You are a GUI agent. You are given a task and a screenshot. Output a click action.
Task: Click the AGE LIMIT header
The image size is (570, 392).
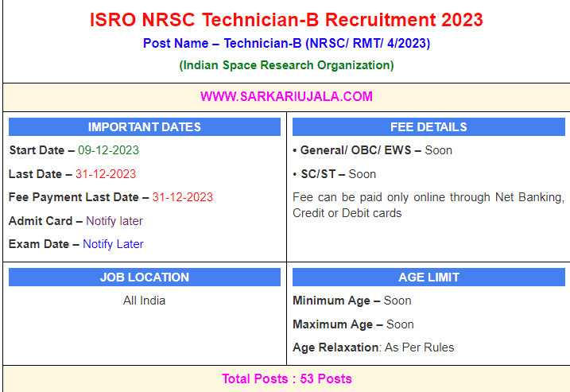tap(428, 278)
